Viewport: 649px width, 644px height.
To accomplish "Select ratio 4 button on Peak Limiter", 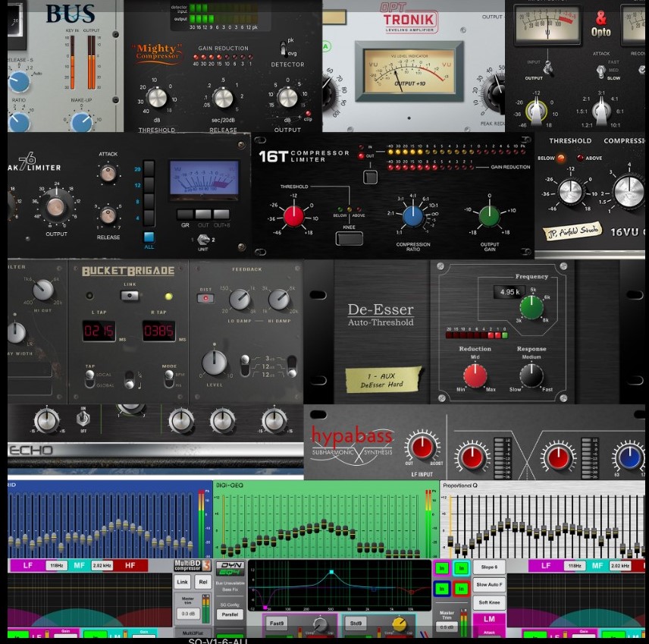I will coord(149,218).
